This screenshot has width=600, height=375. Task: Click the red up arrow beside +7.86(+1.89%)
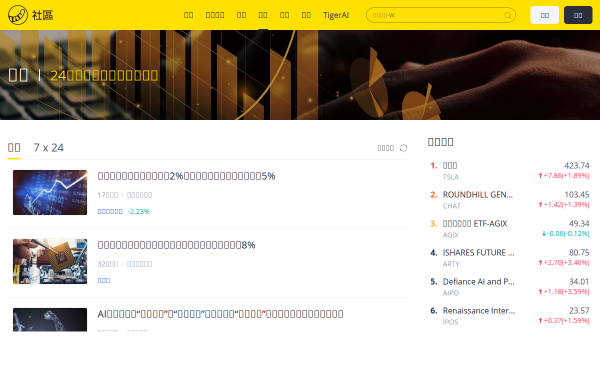pyautogui.click(x=540, y=176)
